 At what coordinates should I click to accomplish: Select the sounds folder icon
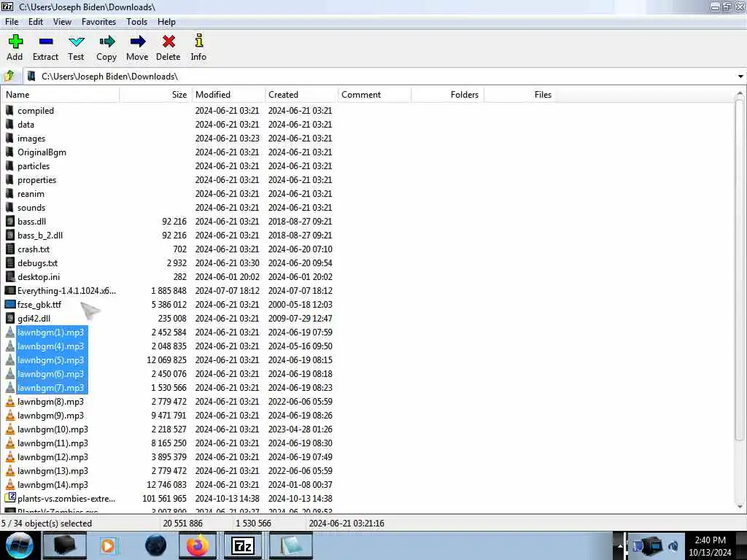(9, 207)
